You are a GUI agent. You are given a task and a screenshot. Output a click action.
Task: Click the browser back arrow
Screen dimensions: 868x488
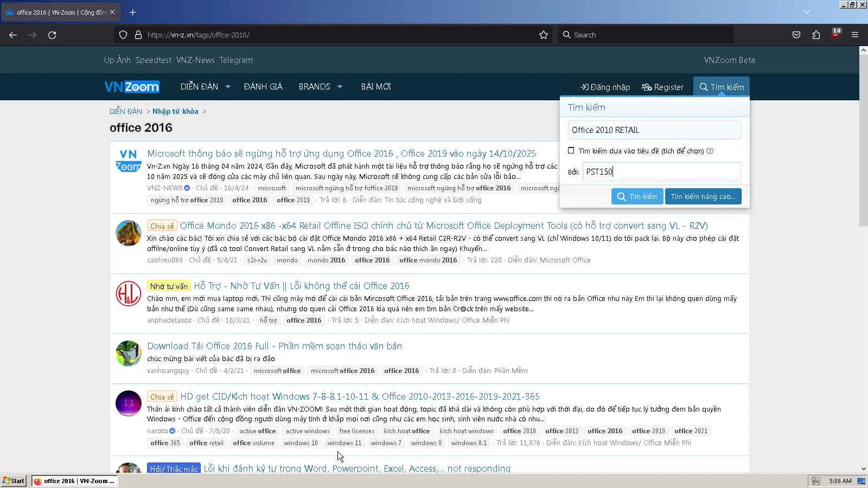click(x=13, y=35)
